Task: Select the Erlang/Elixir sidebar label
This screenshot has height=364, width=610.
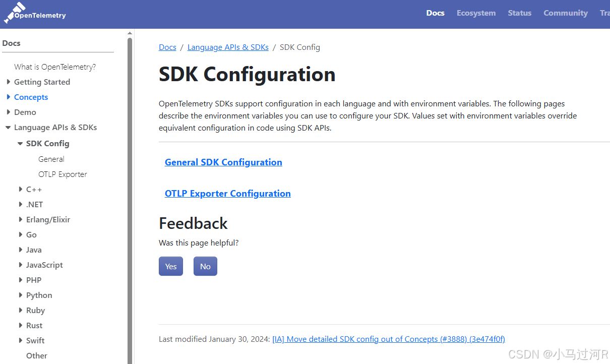Action: click(x=48, y=220)
